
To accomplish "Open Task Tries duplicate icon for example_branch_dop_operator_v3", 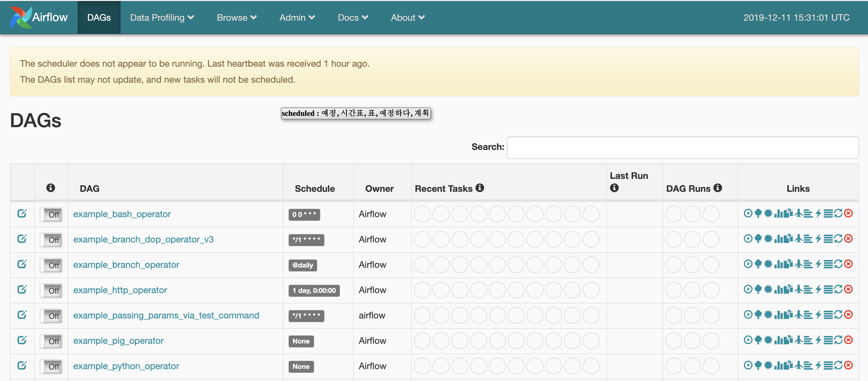I will (788, 239).
